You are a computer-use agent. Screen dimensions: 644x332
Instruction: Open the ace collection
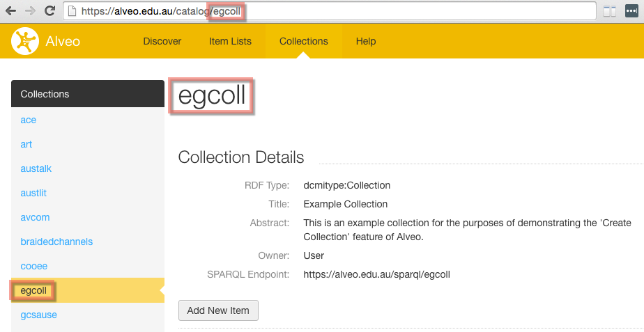pos(29,120)
